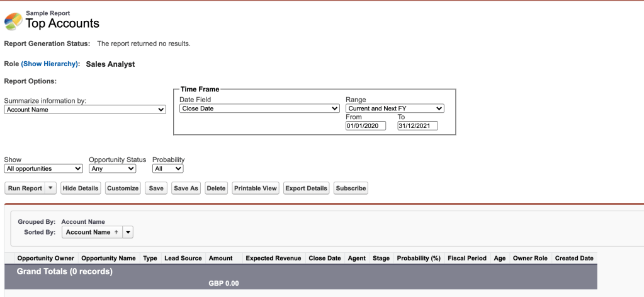Click the Save As button
This screenshot has width=644, height=297.
point(186,189)
